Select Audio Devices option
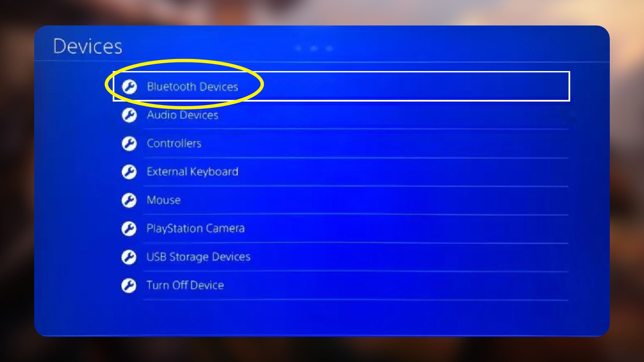Screen dimensions: 644x362 click(183, 115)
